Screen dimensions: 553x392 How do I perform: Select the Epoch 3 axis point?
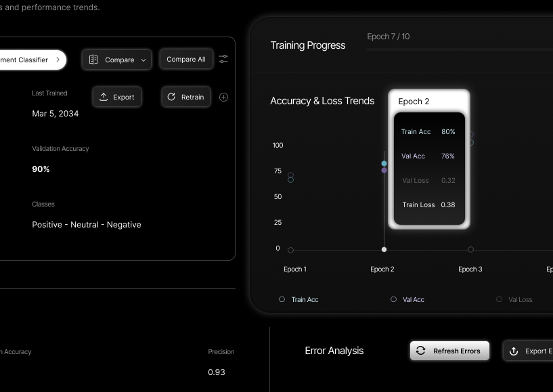click(x=470, y=249)
